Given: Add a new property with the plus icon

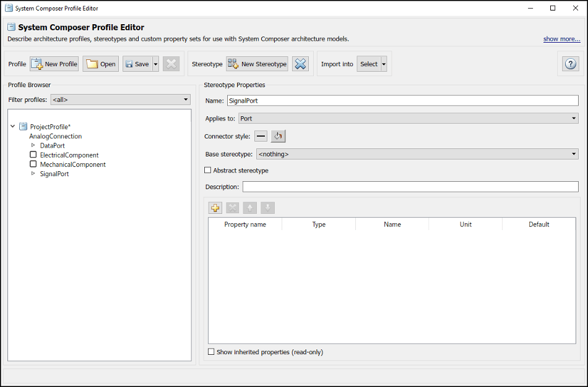Looking at the screenshot, I should pyautogui.click(x=215, y=208).
